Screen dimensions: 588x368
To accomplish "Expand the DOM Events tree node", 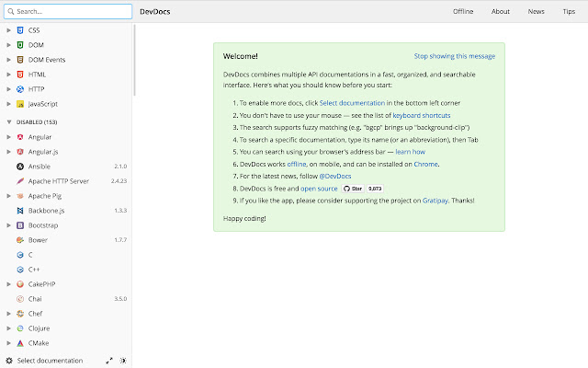I will tap(8, 60).
